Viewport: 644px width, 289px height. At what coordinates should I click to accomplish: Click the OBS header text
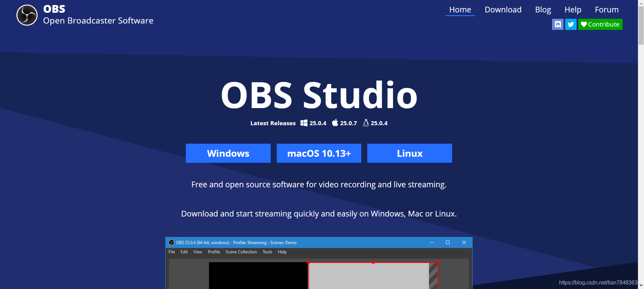(54, 9)
